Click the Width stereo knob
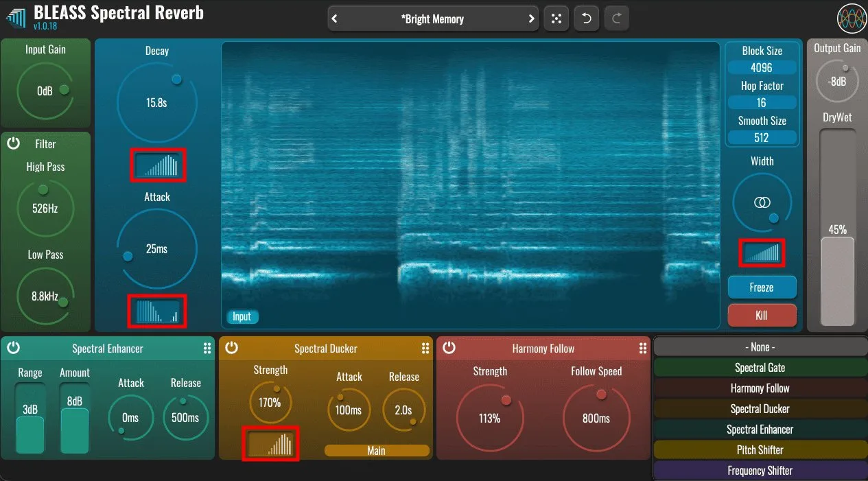Viewport: 868px width, 481px height. (762, 202)
